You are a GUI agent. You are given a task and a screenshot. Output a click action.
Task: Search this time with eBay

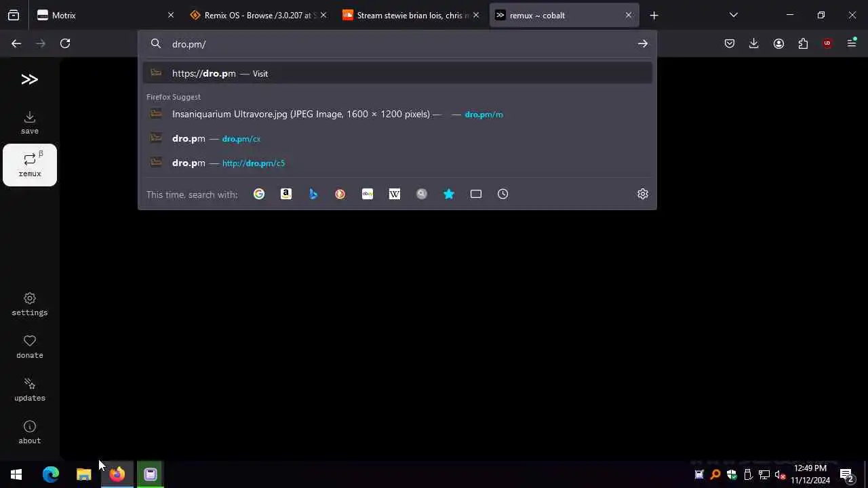pos(368,194)
